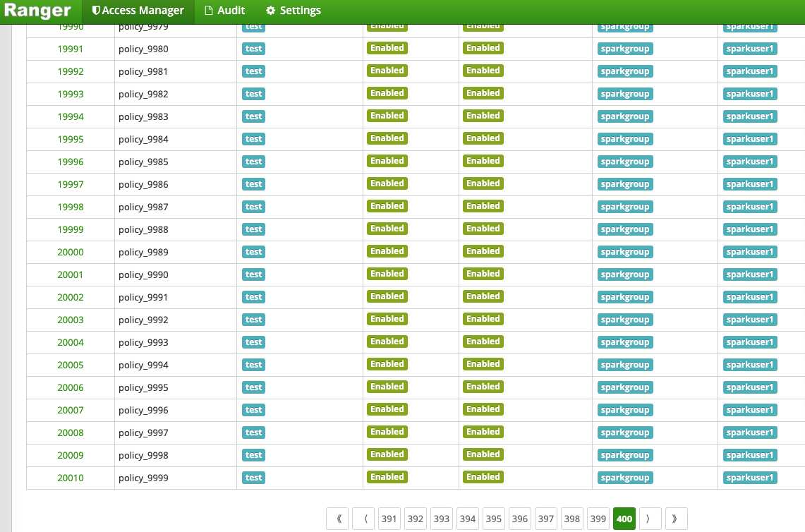805x532 pixels.
Task: Open policy ID 19996
Action: (71, 162)
